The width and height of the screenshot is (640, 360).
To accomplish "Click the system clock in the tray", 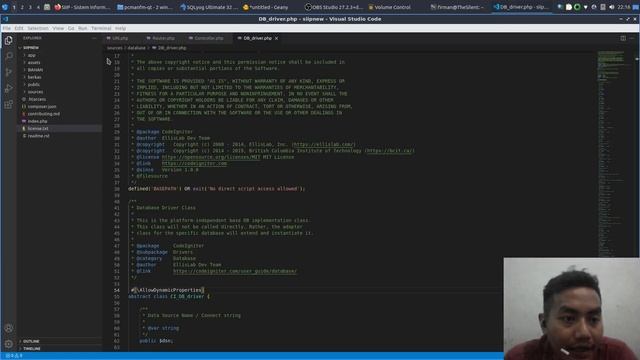I will pos(624,7).
